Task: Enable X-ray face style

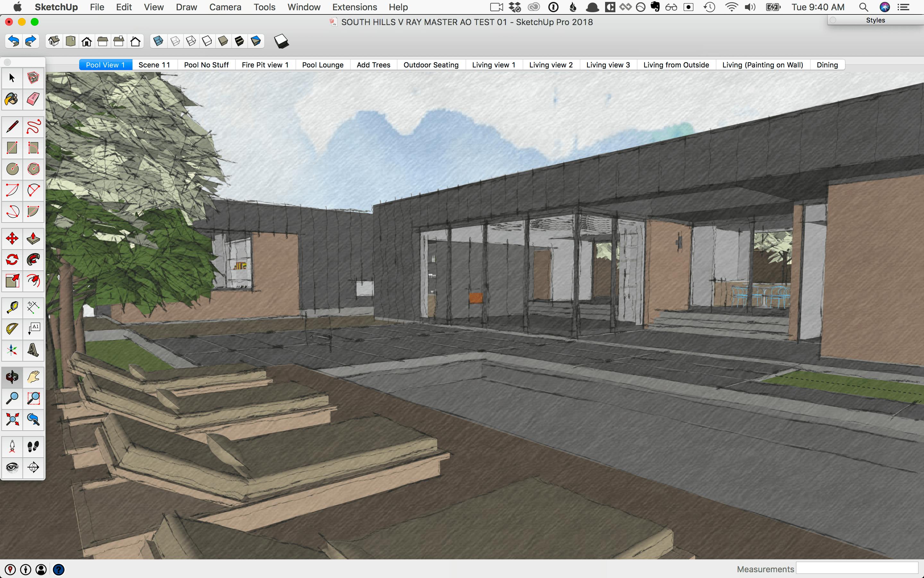Action: (x=158, y=41)
